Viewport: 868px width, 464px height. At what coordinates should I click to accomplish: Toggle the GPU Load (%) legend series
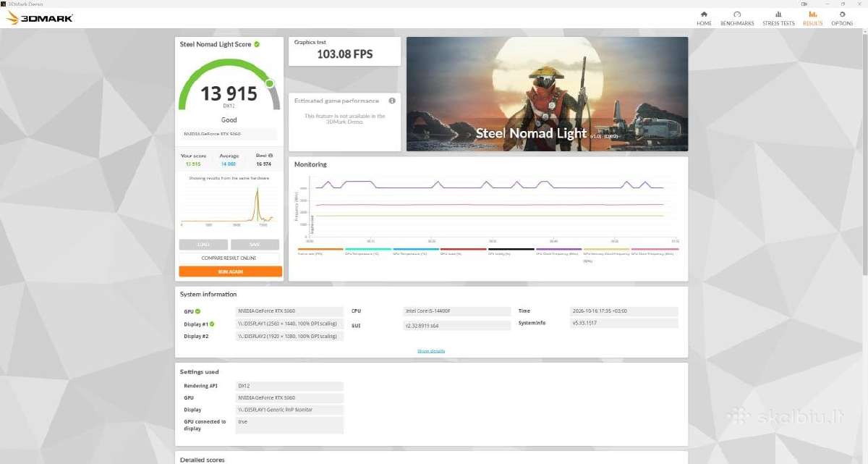463,251
